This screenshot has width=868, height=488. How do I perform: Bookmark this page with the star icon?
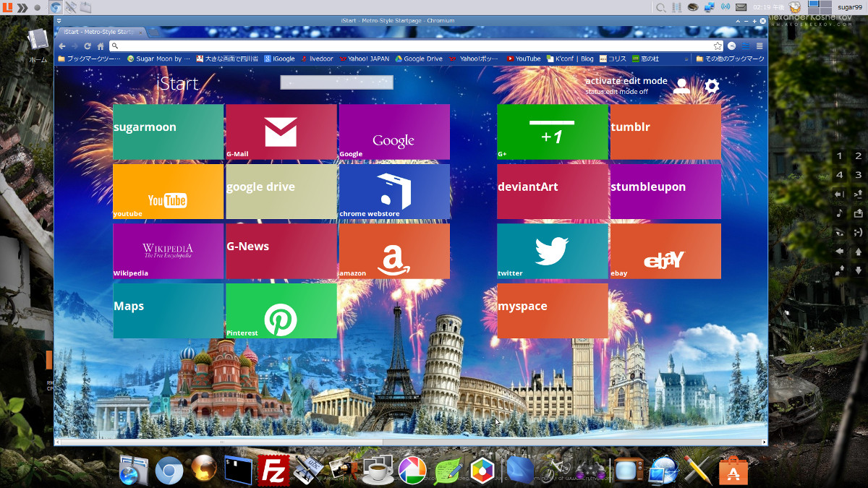tap(717, 46)
